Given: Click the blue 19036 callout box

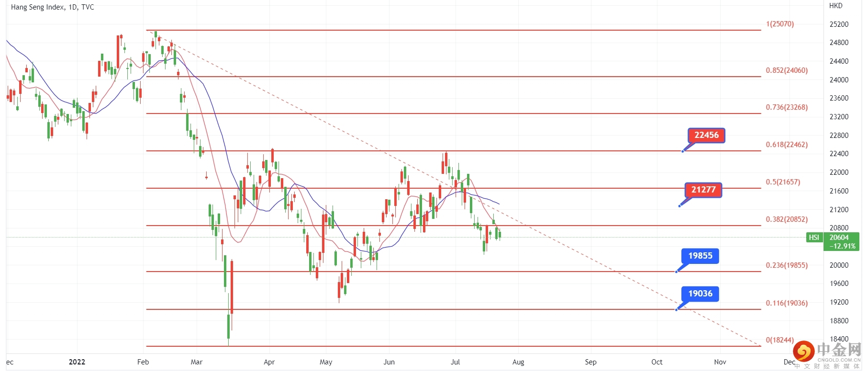Looking at the screenshot, I should (x=700, y=294).
